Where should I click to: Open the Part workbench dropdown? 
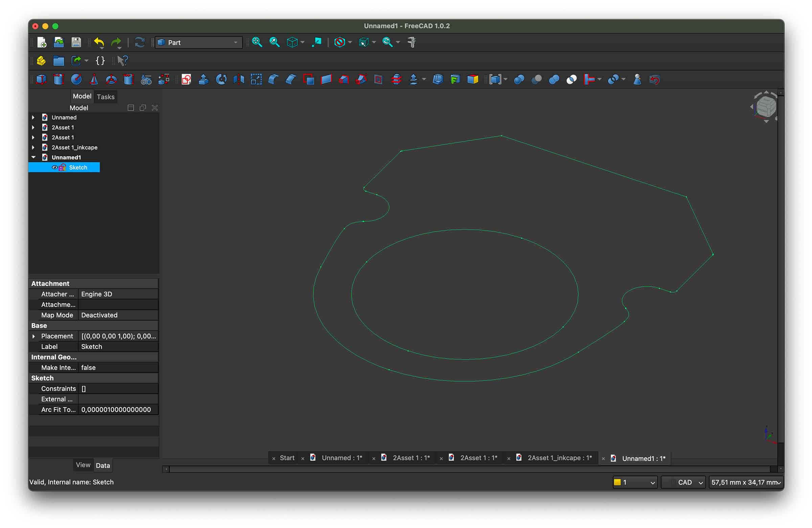pyautogui.click(x=199, y=42)
